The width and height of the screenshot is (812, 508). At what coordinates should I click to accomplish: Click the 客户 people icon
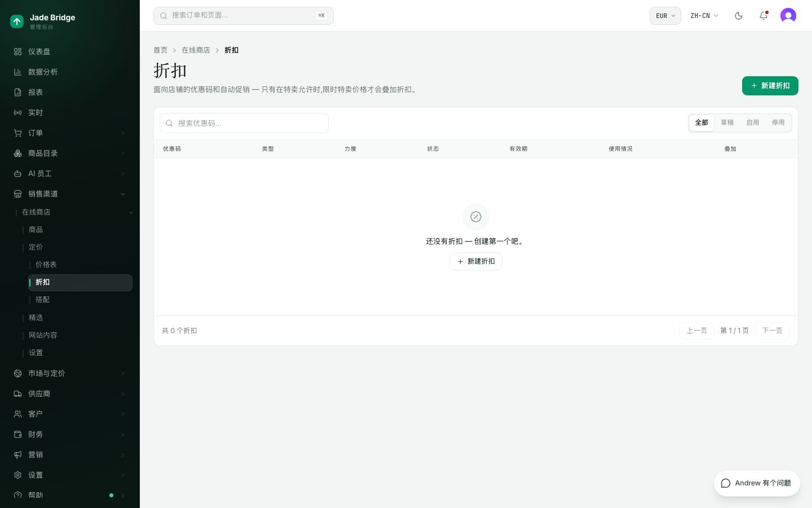pos(17,414)
